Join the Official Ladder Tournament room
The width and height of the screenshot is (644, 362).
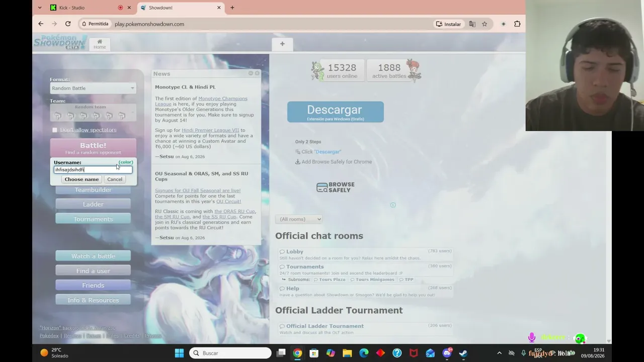coord(365,329)
